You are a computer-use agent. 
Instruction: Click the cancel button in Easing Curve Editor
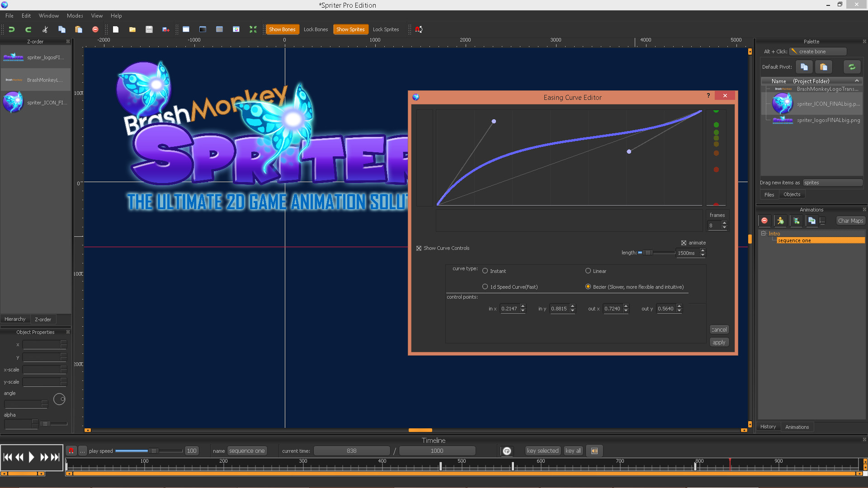tap(719, 329)
